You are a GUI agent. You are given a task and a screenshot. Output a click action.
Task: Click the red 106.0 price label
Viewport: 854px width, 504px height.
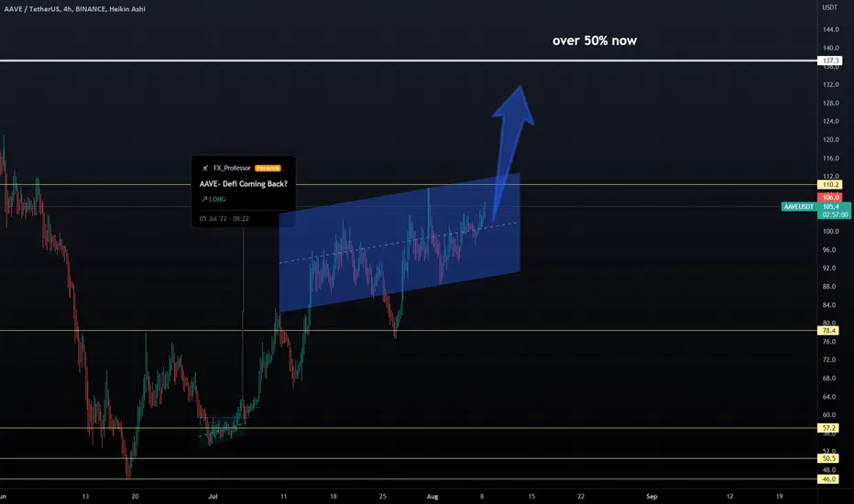829,197
